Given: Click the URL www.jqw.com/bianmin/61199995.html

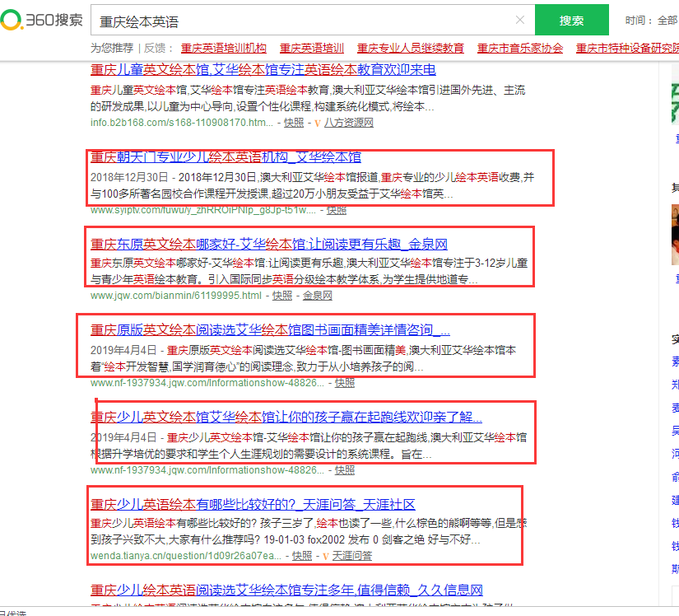Looking at the screenshot, I should click(x=176, y=296).
